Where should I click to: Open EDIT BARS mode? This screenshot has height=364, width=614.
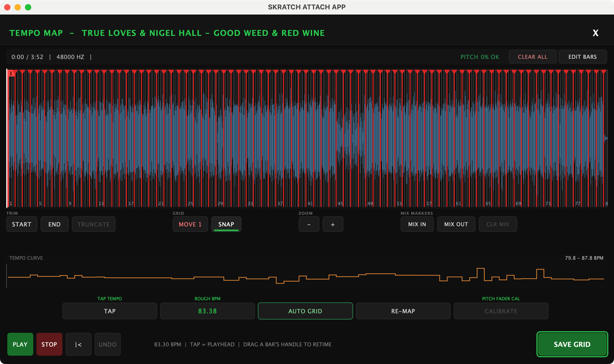pyautogui.click(x=583, y=57)
